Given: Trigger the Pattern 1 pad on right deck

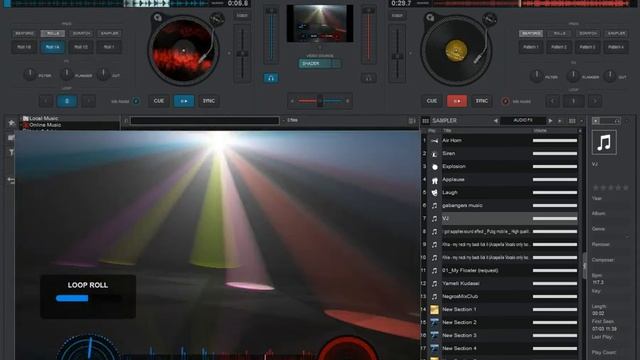Looking at the screenshot, I should (x=531, y=47).
